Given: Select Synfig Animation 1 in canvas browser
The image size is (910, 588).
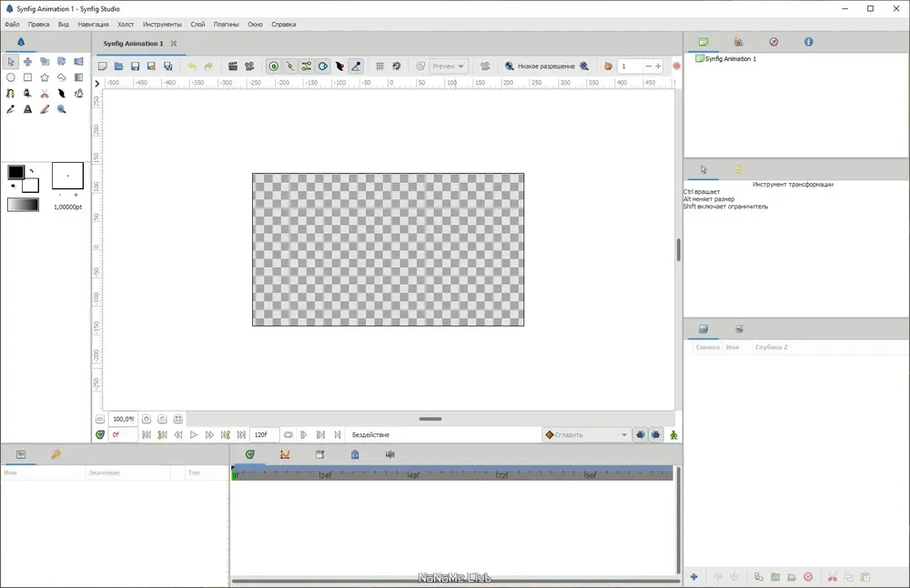Looking at the screenshot, I should coord(726,58).
